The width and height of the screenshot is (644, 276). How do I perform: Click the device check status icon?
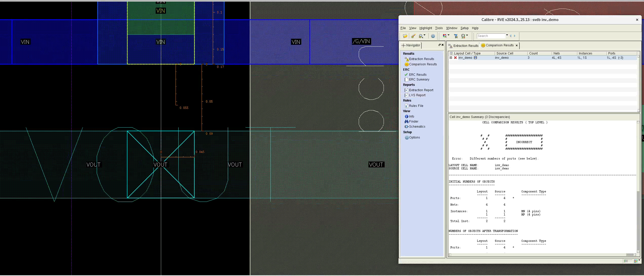pos(463,36)
